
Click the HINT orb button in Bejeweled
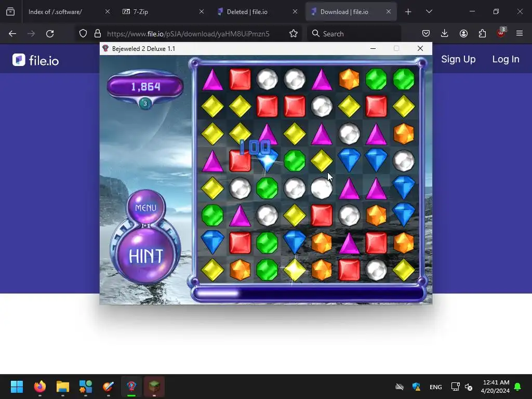146,256
